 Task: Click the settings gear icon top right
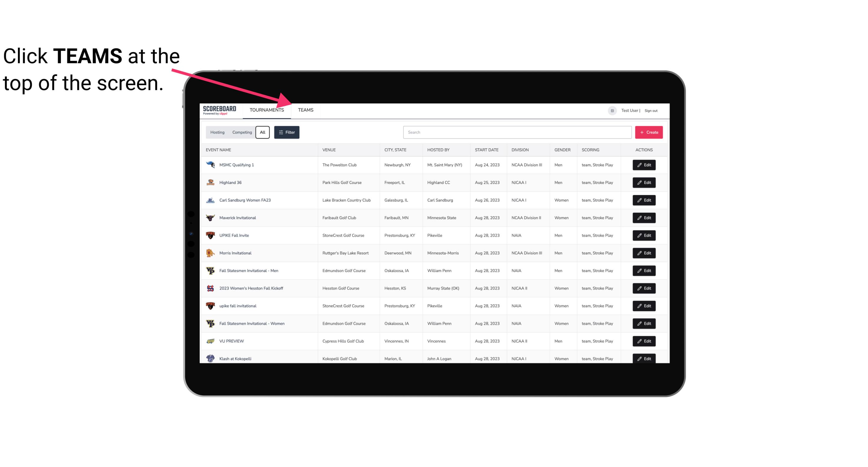click(x=611, y=110)
